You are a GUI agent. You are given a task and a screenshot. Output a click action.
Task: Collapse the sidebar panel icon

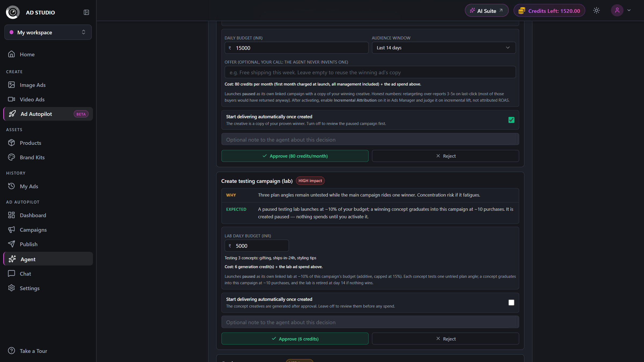point(86,12)
